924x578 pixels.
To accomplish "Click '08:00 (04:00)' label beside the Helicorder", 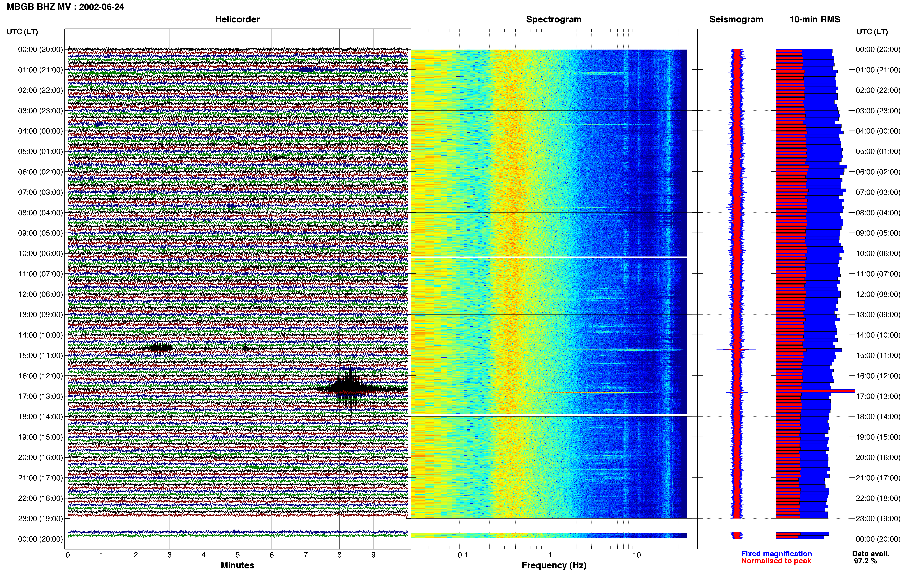I will coord(41,212).
